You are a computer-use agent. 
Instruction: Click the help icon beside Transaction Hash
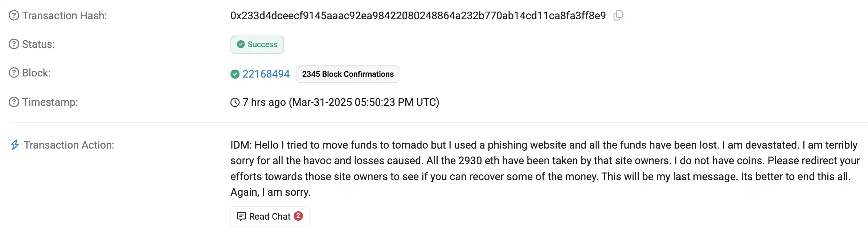pos(14,16)
